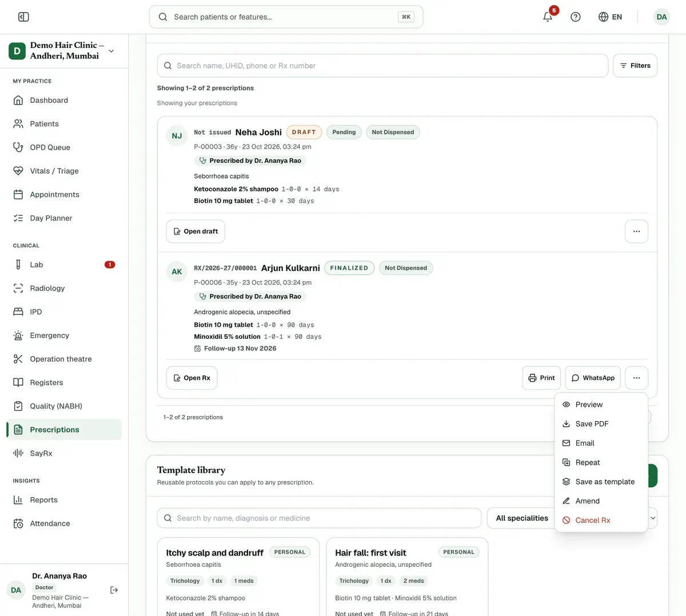Collapse the sidebar with the panel icon
Image resolution: width=686 pixels, height=616 pixels.
tap(23, 17)
